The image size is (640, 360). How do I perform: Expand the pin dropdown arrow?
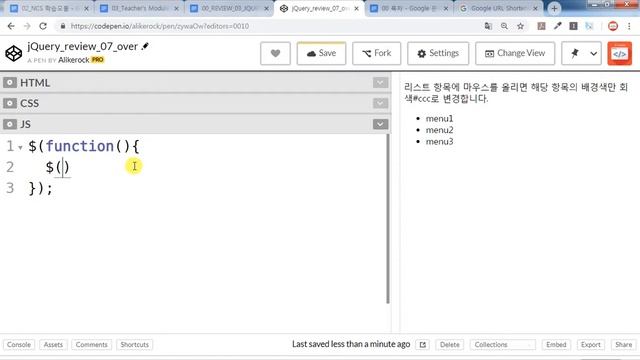593,53
